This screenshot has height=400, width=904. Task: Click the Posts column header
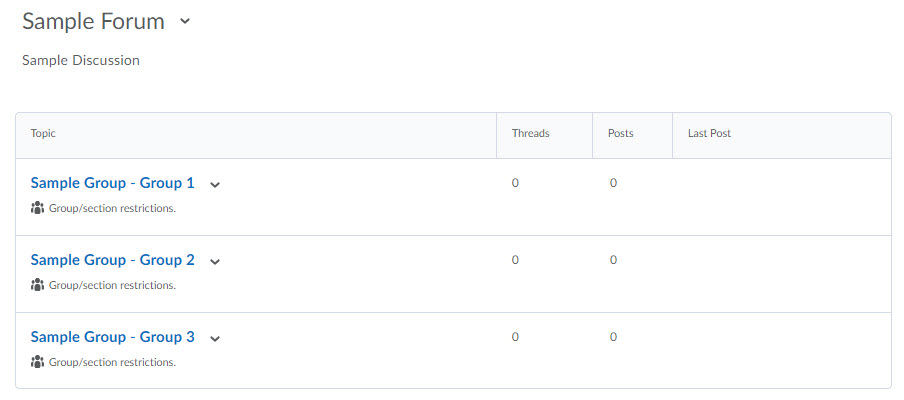tap(620, 133)
